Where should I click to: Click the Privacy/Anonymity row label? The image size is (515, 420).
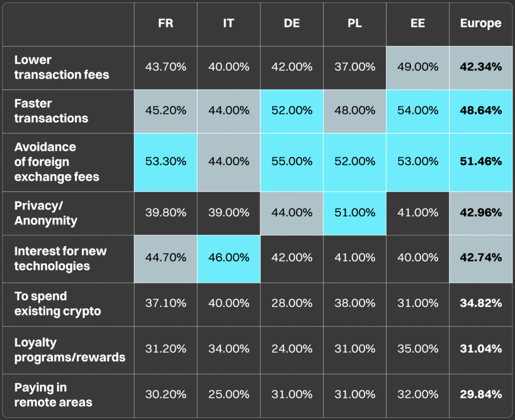[45, 213]
